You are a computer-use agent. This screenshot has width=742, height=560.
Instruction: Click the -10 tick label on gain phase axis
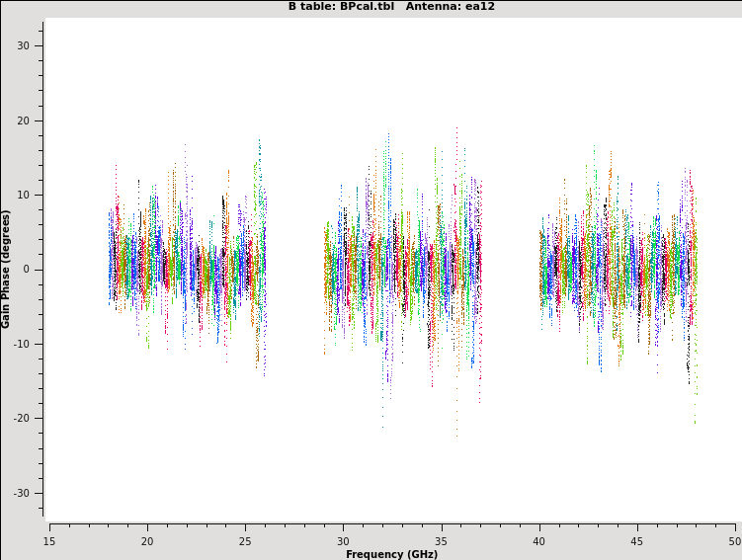click(x=22, y=345)
